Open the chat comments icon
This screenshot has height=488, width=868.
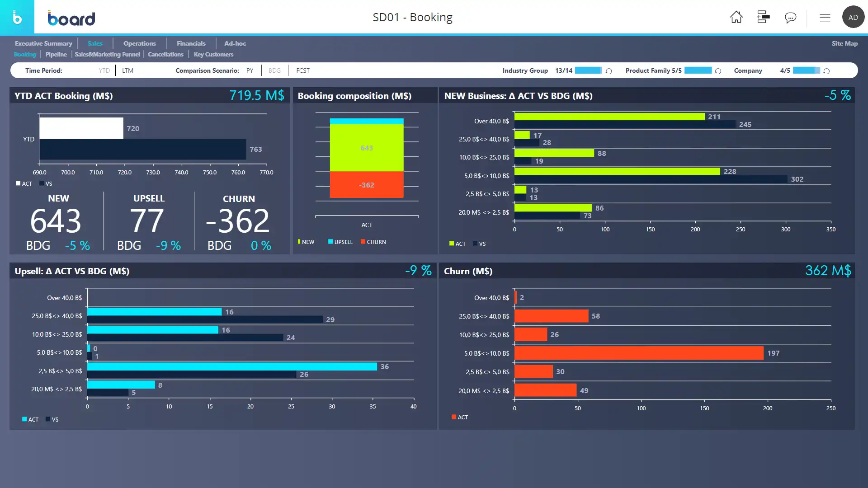[x=790, y=18]
